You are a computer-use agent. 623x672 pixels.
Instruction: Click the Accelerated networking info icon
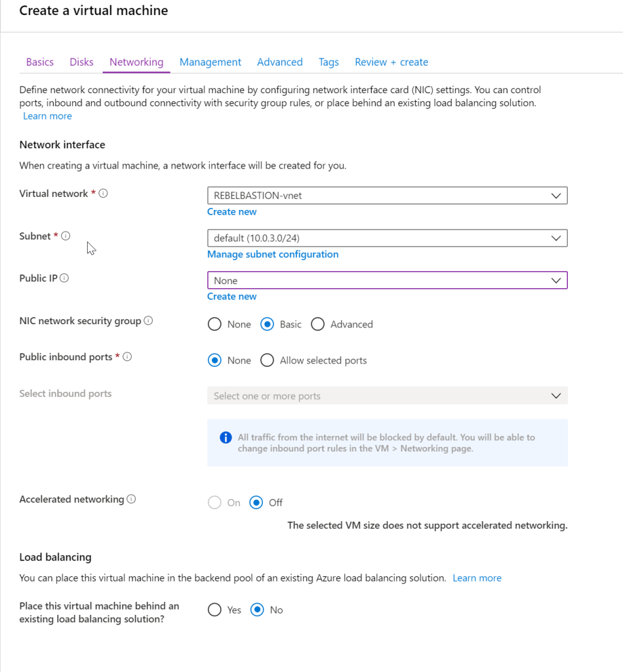click(130, 499)
